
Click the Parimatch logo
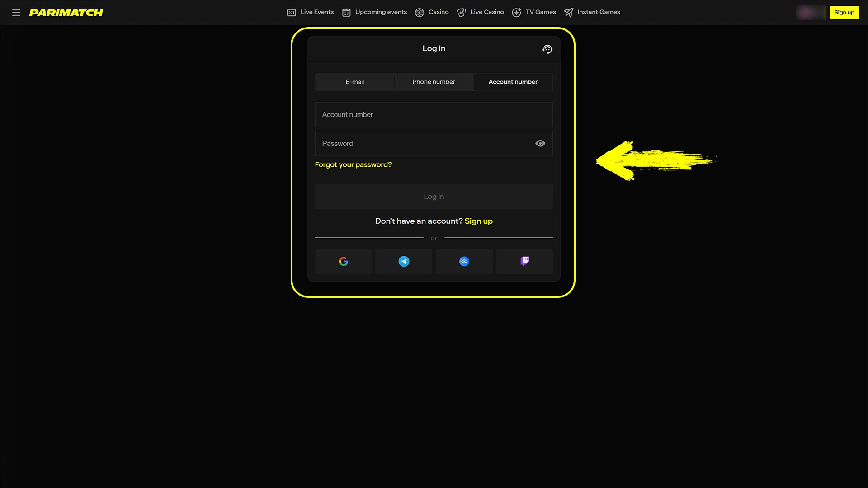[66, 12]
